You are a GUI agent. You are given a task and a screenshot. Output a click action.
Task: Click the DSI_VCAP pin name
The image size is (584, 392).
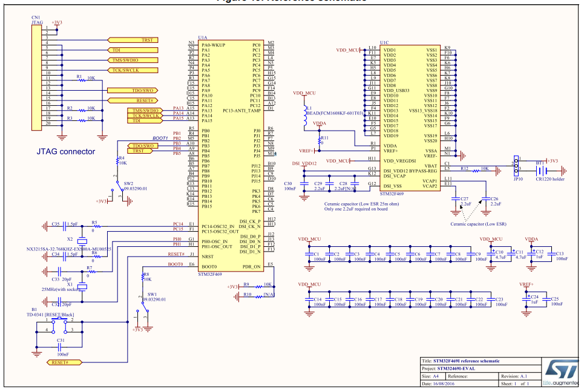[x=395, y=176]
